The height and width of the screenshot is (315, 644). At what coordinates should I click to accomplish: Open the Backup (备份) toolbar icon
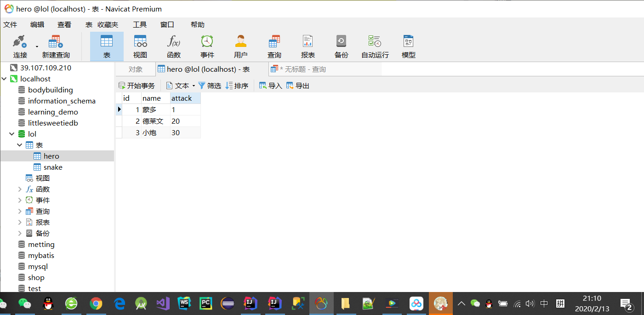pyautogui.click(x=341, y=41)
